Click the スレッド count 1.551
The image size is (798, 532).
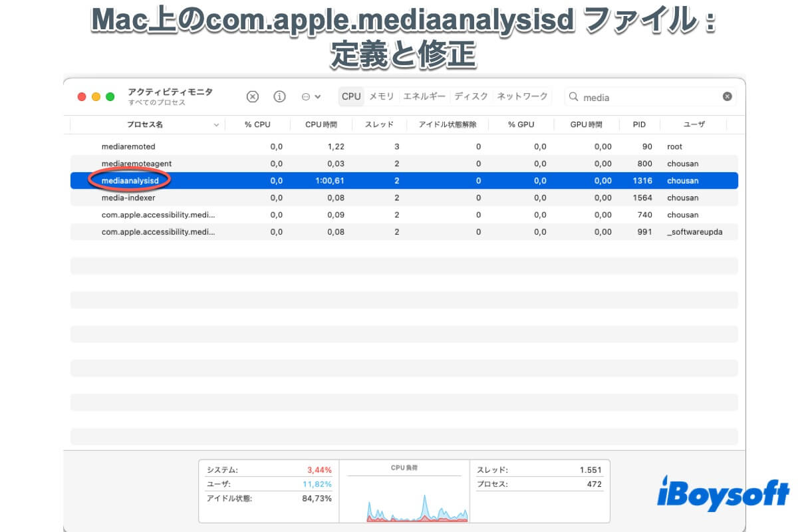tap(591, 469)
